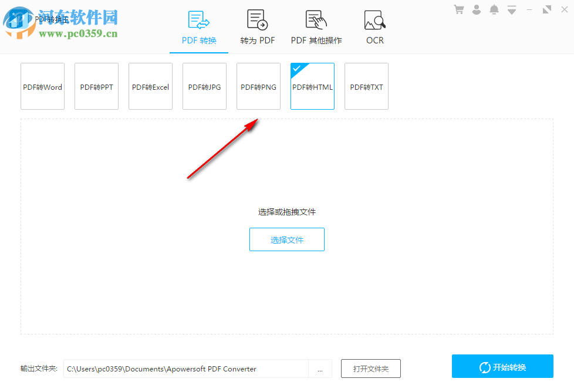Click the PDF 转换 document-swap icon
The width and height of the screenshot is (574, 392).
tap(198, 19)
